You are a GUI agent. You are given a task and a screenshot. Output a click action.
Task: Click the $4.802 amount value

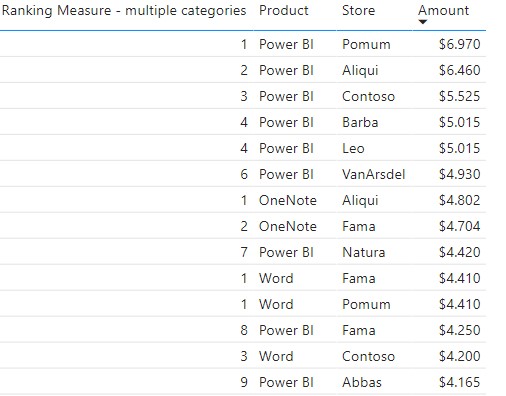(x=459, y=200)
